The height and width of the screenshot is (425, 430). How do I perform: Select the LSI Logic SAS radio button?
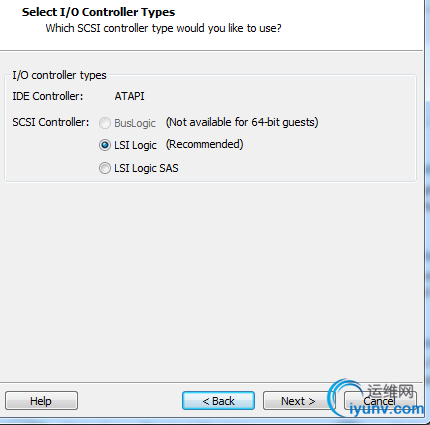tap(105, 168)
